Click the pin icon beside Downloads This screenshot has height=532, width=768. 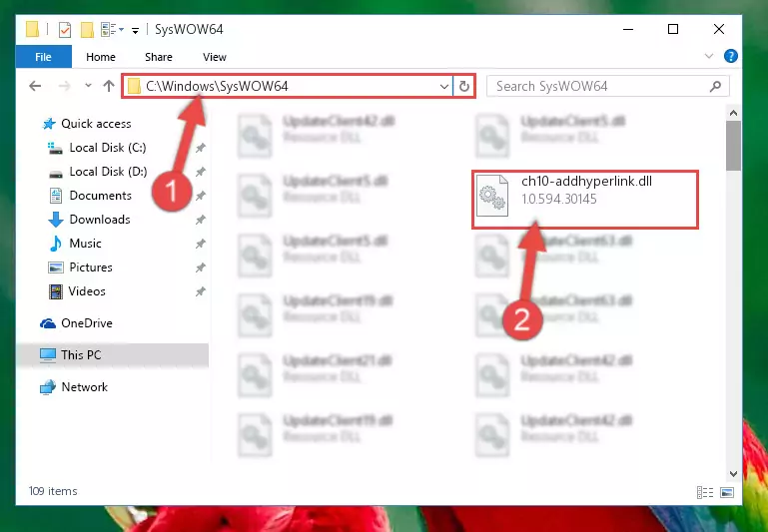point(201,220)
